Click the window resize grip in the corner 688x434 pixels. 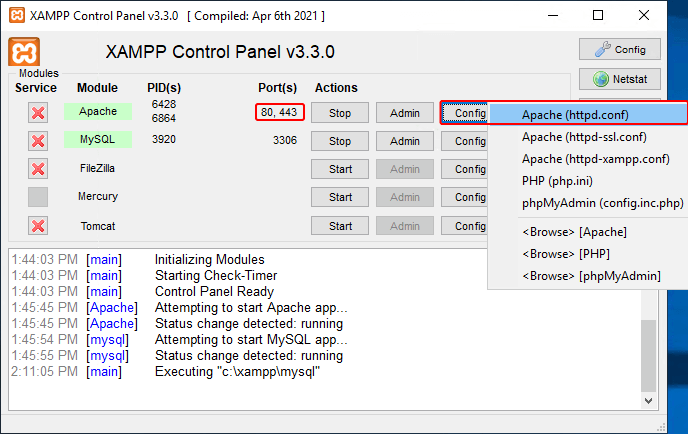coord(662,427)
